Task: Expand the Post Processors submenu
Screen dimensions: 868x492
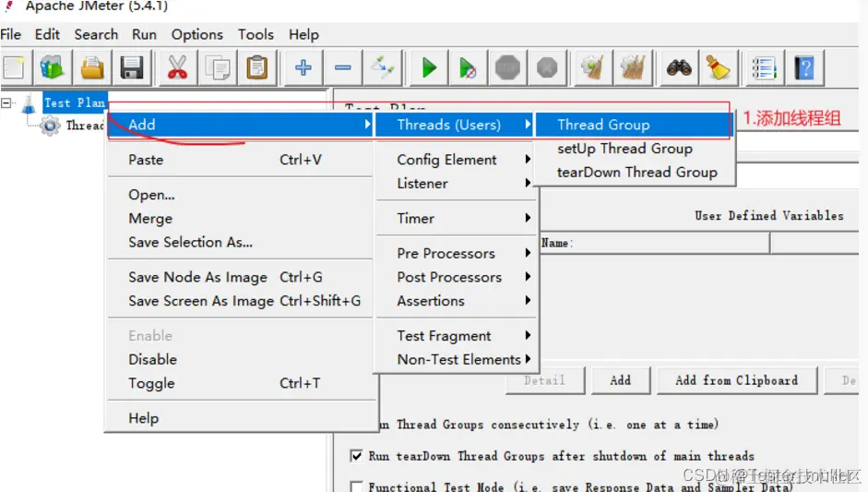Action: (457, 277)
